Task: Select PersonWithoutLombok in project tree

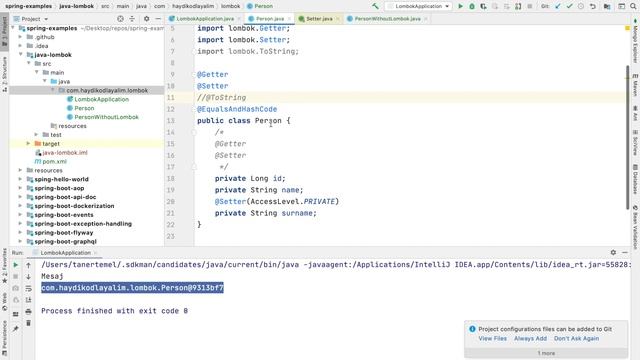Action: pyautogui.click(x=106, y=117)
